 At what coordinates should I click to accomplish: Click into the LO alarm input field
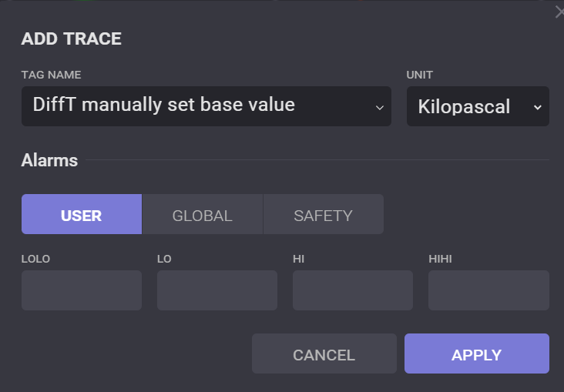tap(217, 290)
